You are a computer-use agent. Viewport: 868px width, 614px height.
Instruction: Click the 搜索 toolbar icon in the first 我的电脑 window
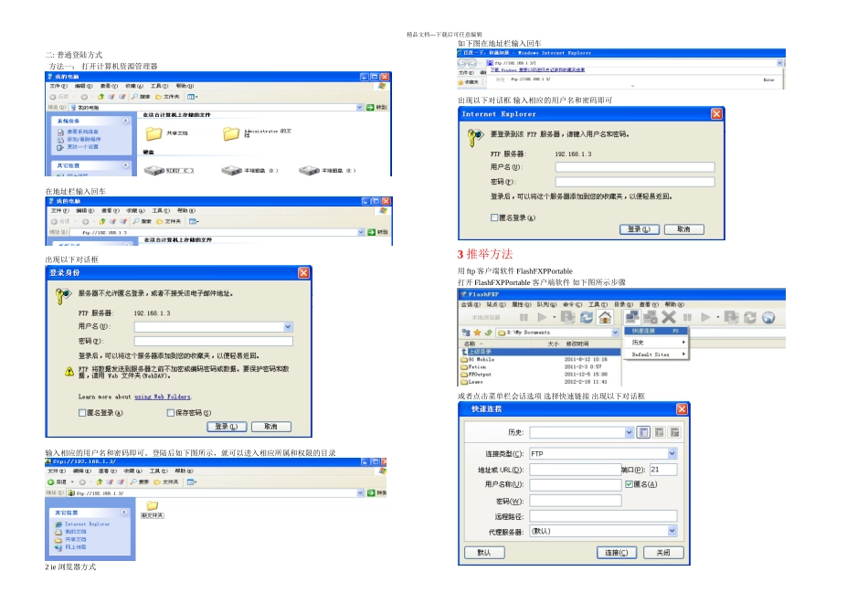point(141,96)
